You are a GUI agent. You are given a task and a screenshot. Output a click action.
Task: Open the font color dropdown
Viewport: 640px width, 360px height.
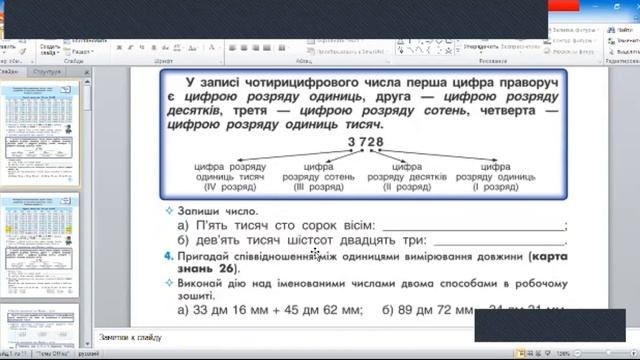(x=212, y=48)
